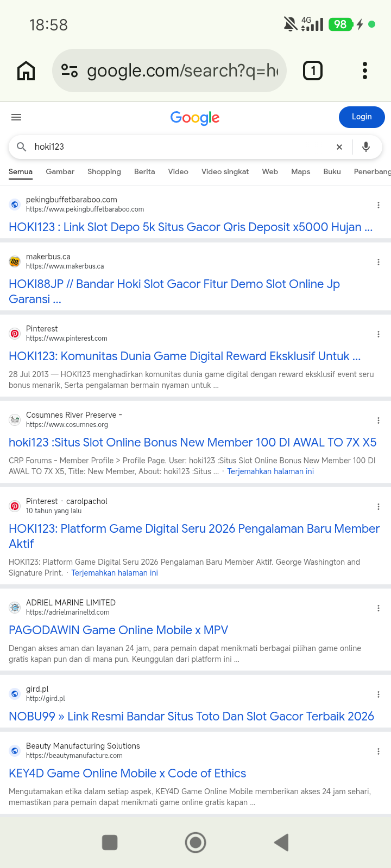The height and width of the screenshot is (868, 391).
Task: Tap the Chrome home icon
Action: tap(26, 71)
